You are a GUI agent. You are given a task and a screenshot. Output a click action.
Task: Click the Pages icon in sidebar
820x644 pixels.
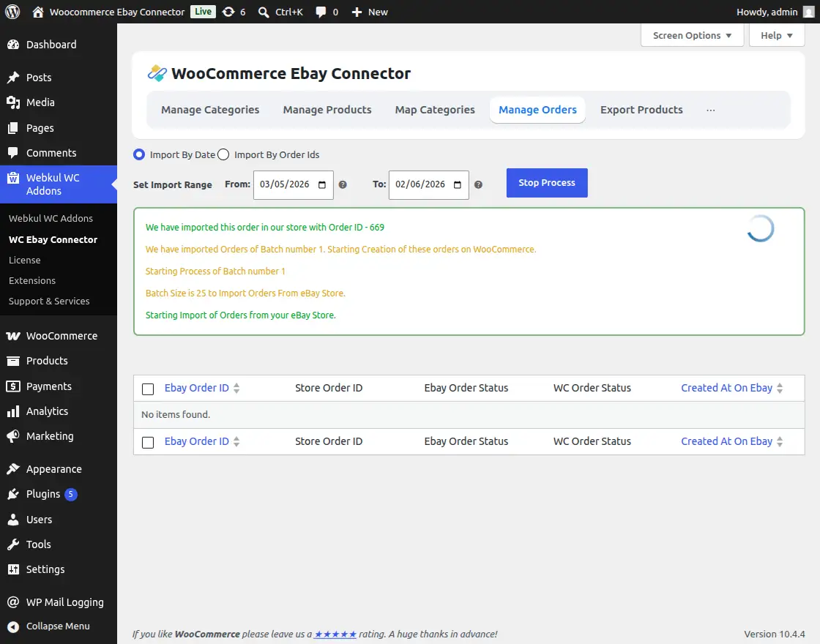pos(14,128)
